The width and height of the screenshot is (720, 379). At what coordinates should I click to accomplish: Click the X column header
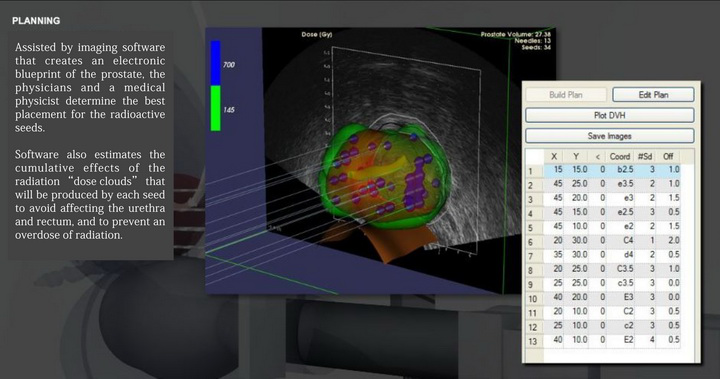554,157
